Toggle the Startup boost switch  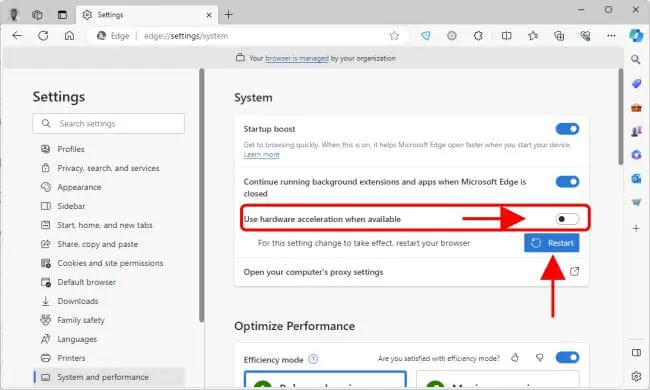pos(568,129)
